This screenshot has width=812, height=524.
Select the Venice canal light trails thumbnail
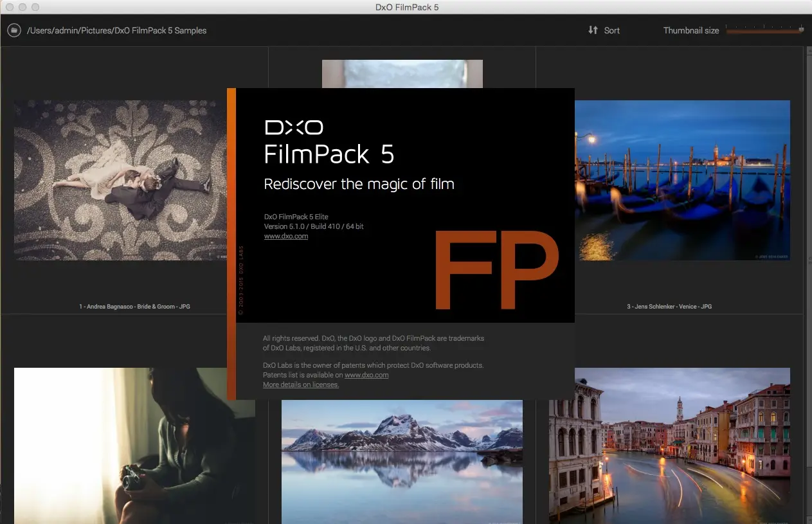669,446
